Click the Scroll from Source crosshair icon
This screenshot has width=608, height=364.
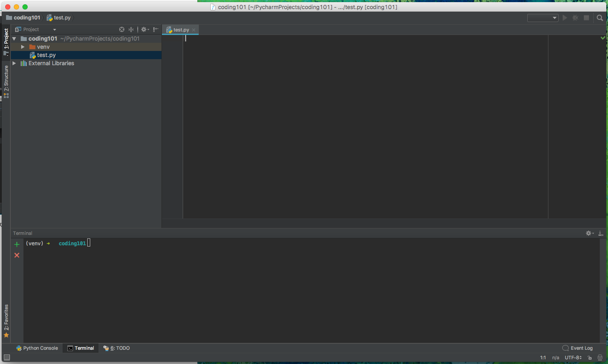[122, 29]
